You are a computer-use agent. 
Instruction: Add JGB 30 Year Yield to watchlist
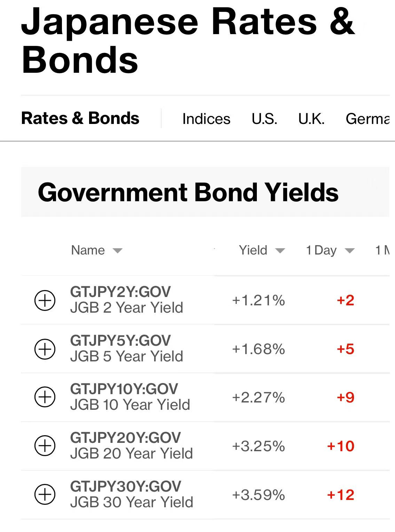click(x=45, y=494)
